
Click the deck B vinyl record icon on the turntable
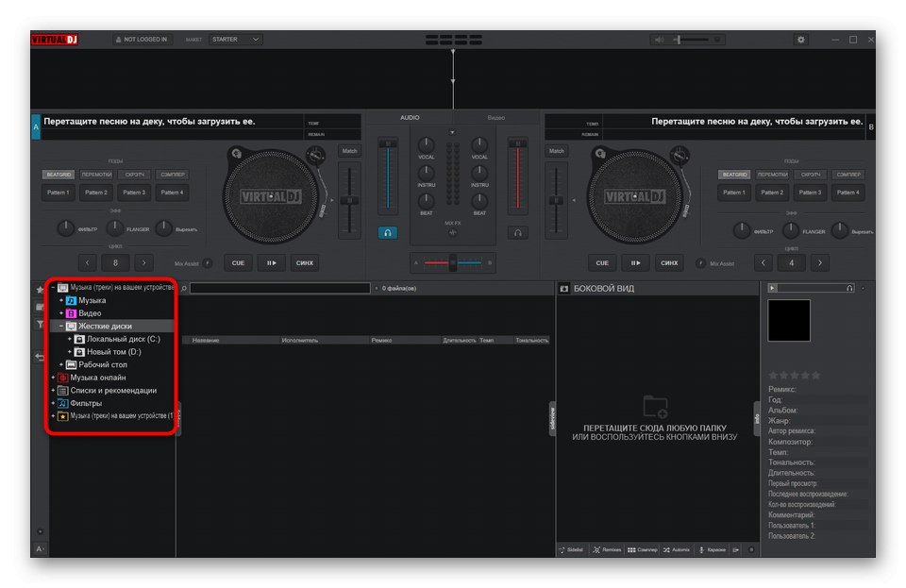pos(600,153)
